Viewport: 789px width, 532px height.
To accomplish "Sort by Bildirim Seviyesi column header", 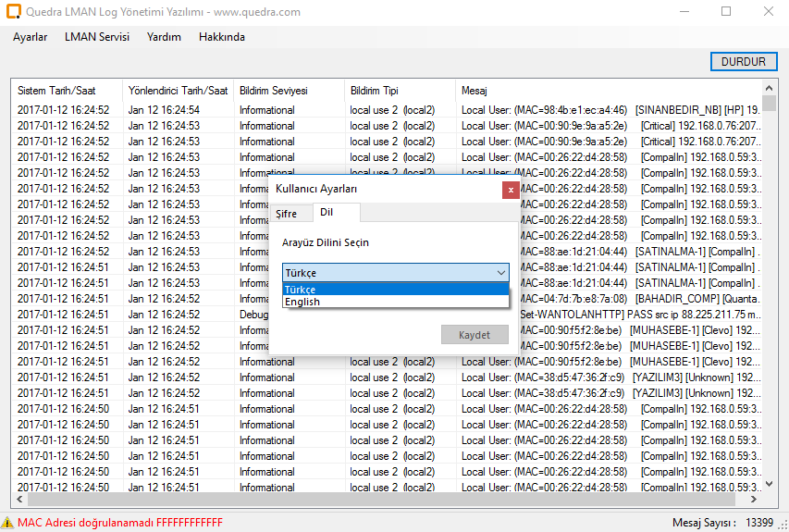I will coord(274,91).
